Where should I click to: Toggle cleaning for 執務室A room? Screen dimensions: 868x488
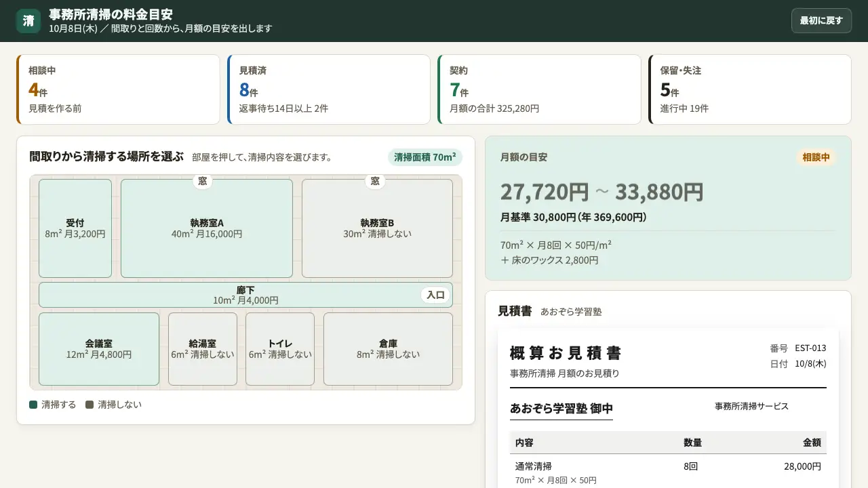(207, 228)
